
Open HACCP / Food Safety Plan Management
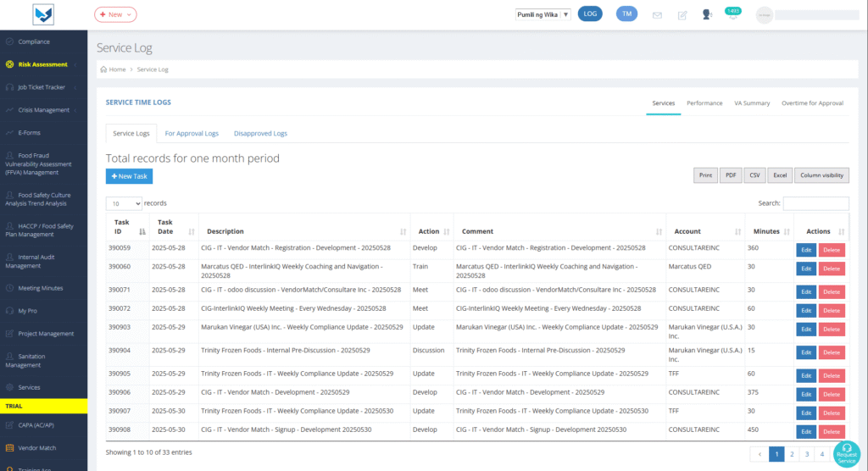[x=44, y=230]
